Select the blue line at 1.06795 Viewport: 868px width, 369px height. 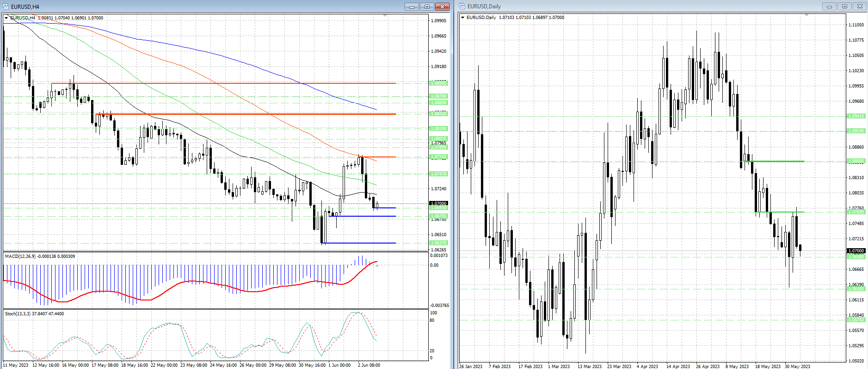pos(362,216)
